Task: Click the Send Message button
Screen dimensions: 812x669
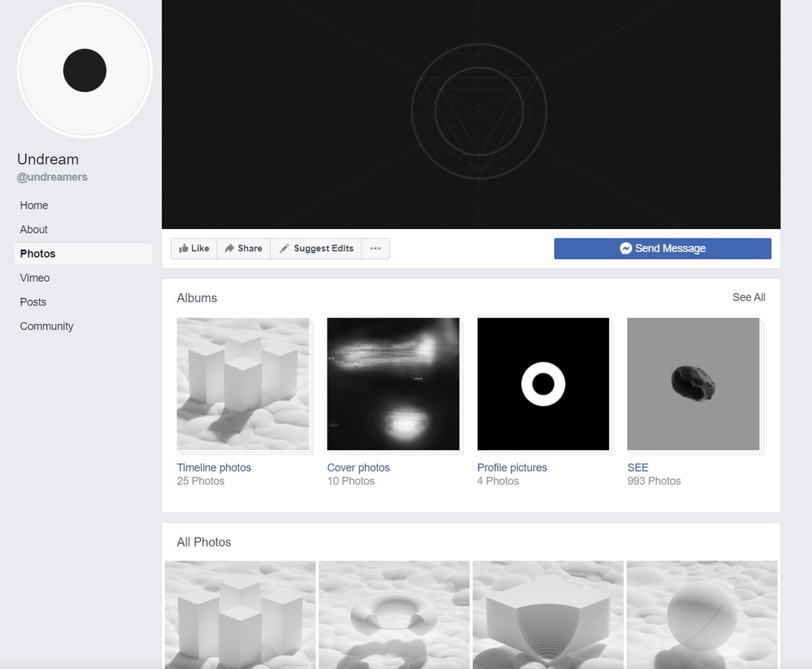Action: pos(662,249)
